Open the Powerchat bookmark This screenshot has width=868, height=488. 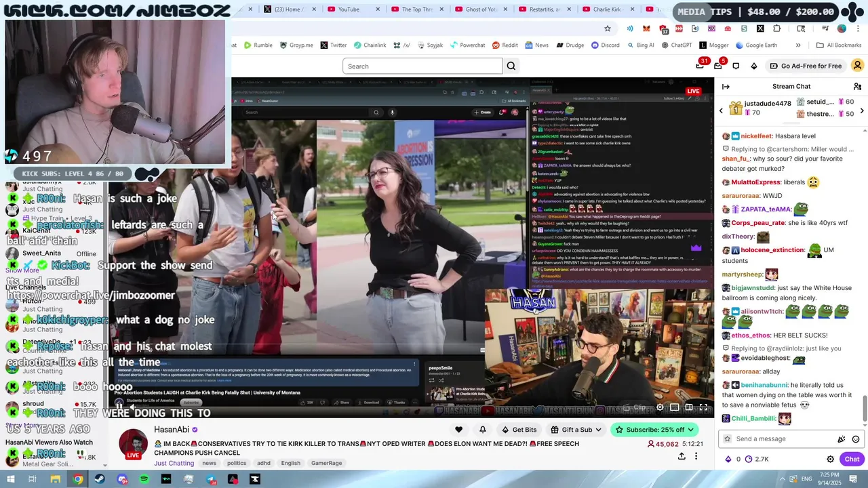tap(467, 45)
